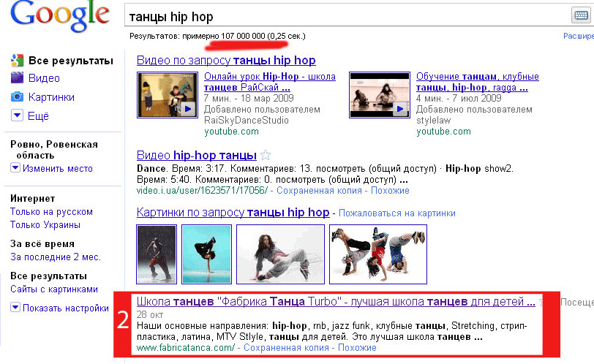
Task: Open Сохраненная копия for video.i.ua result
Action: [x=319, y=190]
